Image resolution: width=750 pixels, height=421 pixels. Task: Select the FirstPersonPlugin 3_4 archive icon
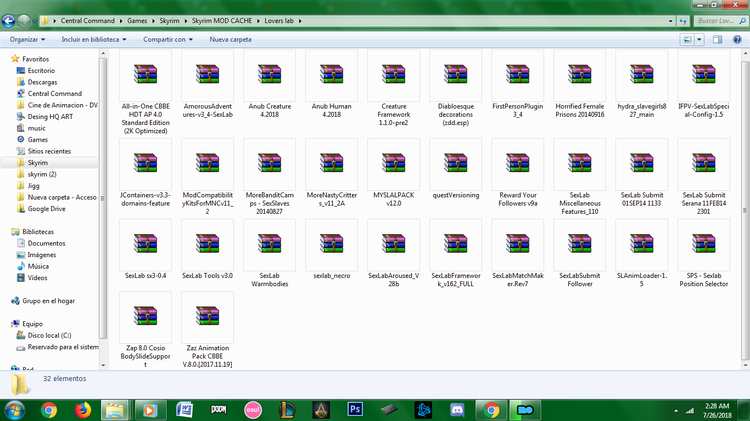click(x=518, y=75)
